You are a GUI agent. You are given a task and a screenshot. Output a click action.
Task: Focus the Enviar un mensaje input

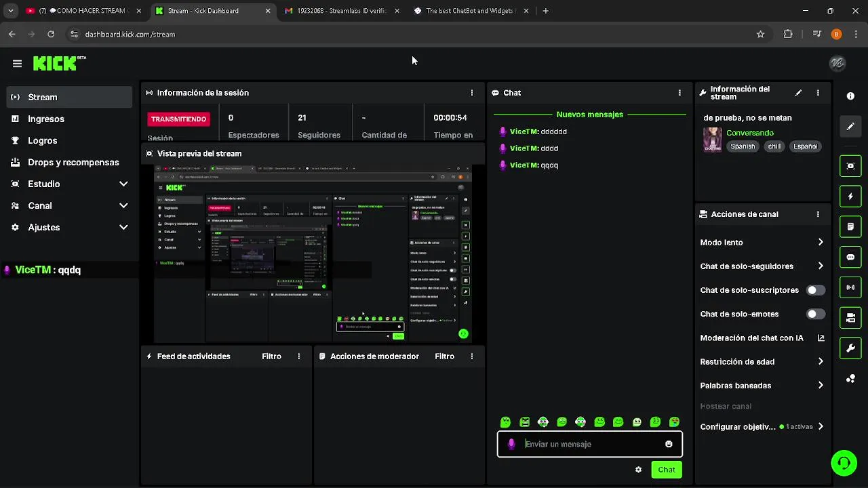click(590, 444)
